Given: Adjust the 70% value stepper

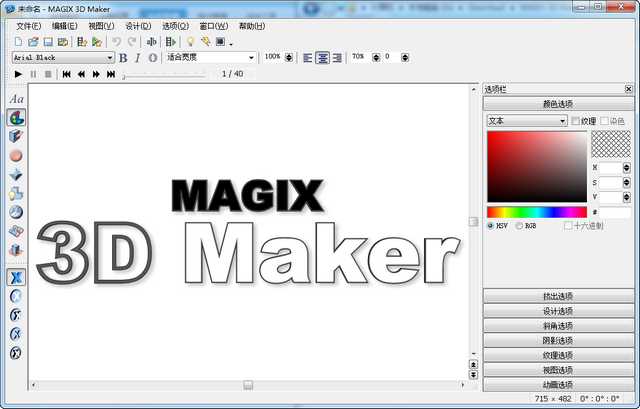Looking at the screenshot, I should pos(376,58).
